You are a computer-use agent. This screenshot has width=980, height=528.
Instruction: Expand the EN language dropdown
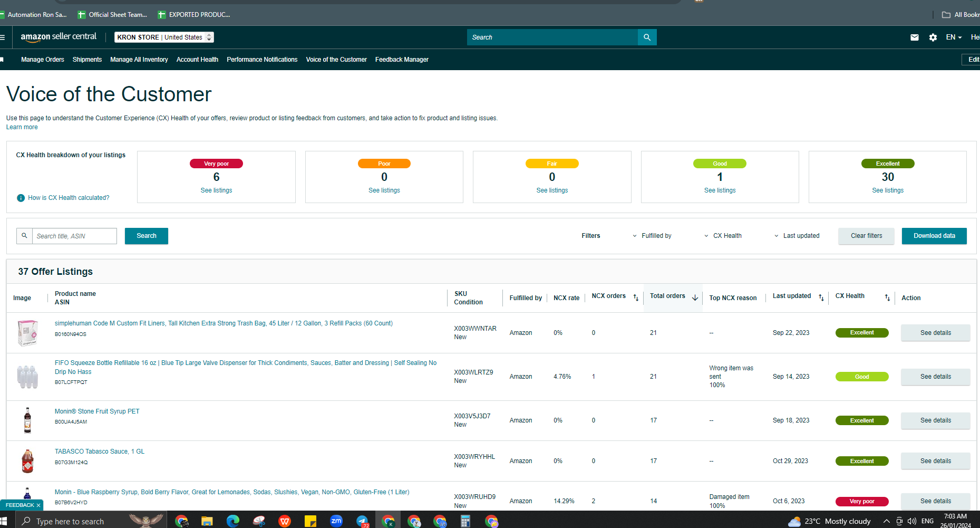(x=954, y=37)
